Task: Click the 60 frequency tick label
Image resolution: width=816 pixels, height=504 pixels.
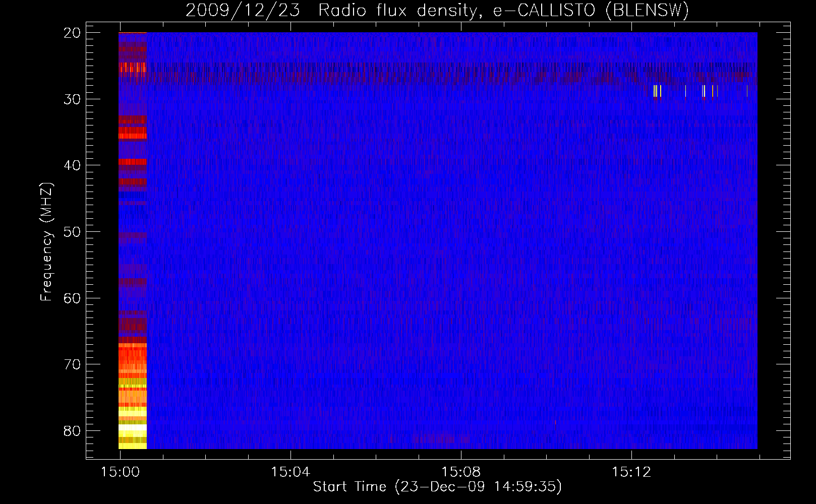Action: 72,298
